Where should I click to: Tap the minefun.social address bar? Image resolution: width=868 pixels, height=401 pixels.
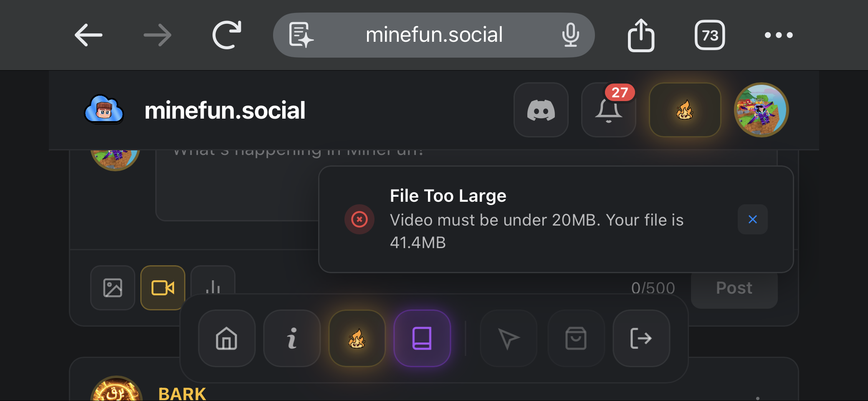(434, 35)
